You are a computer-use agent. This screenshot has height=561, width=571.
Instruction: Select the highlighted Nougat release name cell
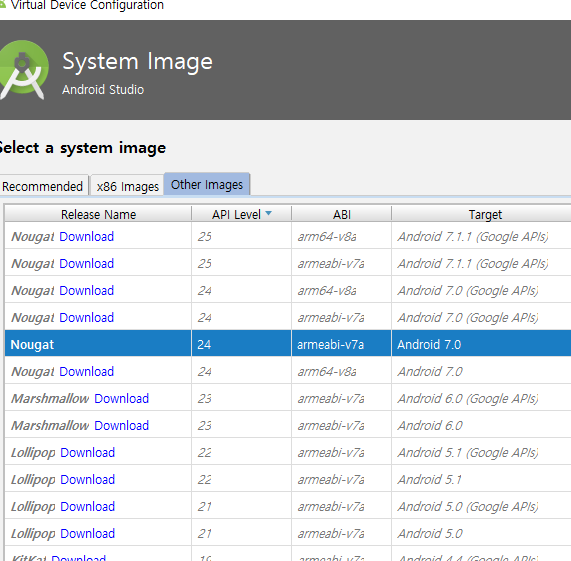pyautogui.click(x=98, y=344)
